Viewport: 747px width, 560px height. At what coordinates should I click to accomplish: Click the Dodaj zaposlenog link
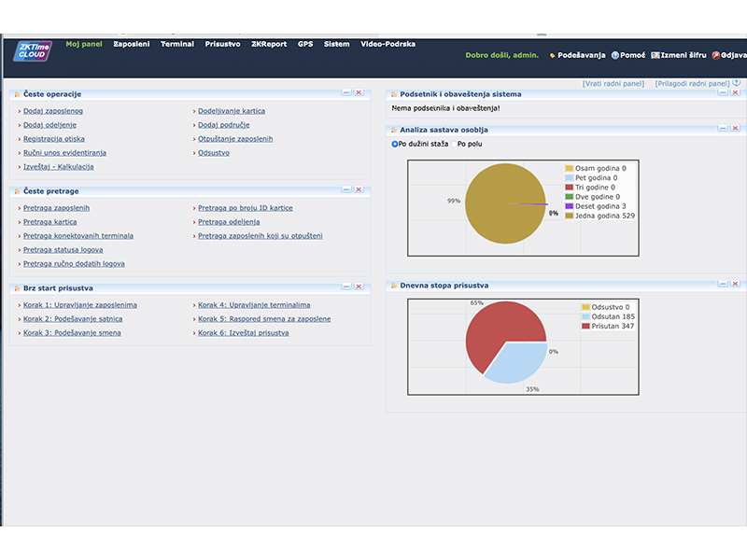53,111
